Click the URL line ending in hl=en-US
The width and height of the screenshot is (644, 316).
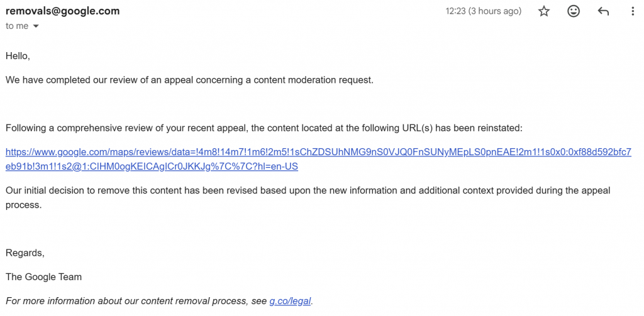[152, 166]
